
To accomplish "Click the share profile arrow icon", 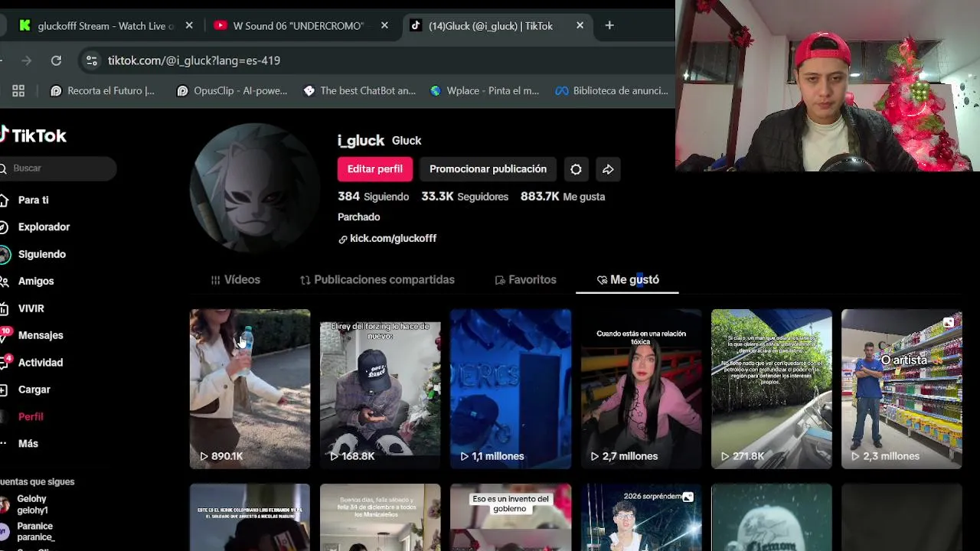I will click(x=608, y=169).
